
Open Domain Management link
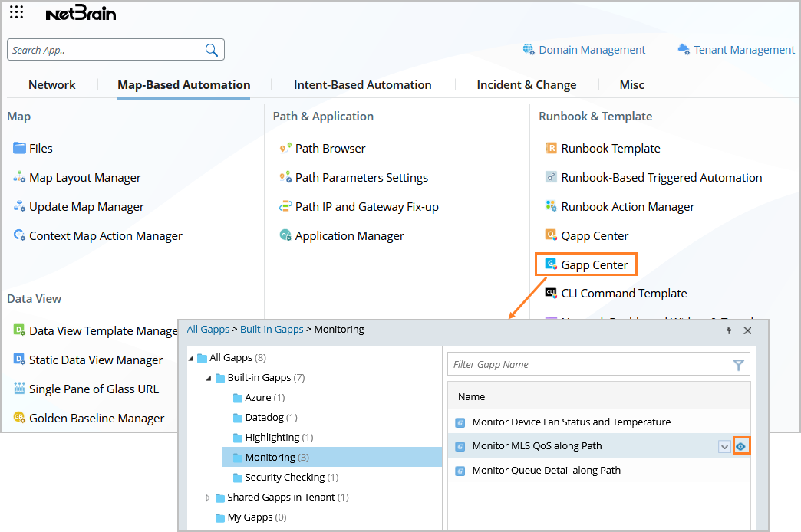(x=592, y=50)
